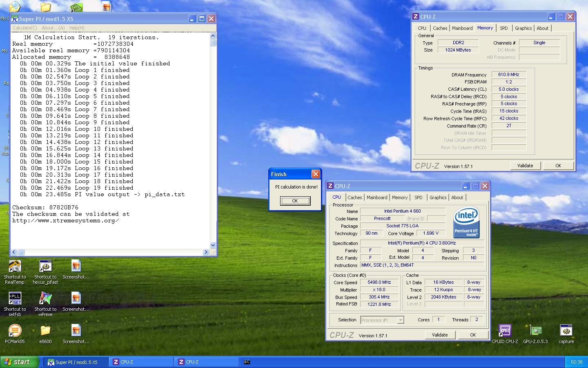Screen dimensions: 588x368
Task: Select Mainboard tab in lower CPU-Z window
Action: click(377, 197)
